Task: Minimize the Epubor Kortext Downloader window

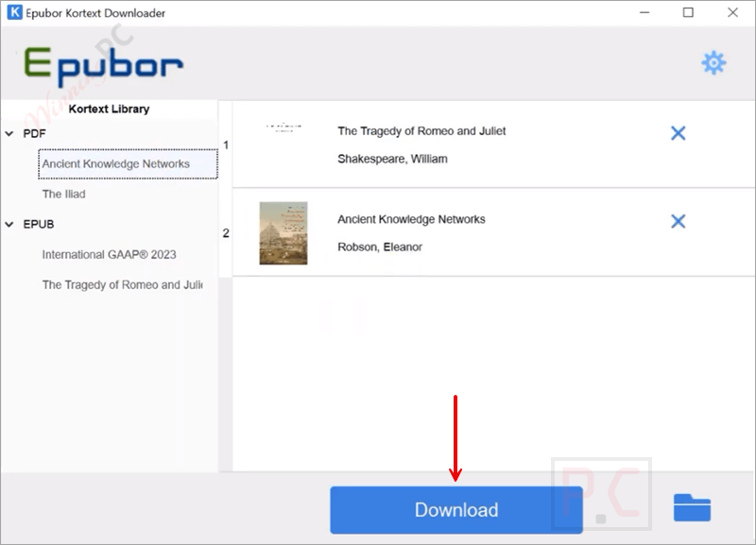Action: tap(644, 12)
